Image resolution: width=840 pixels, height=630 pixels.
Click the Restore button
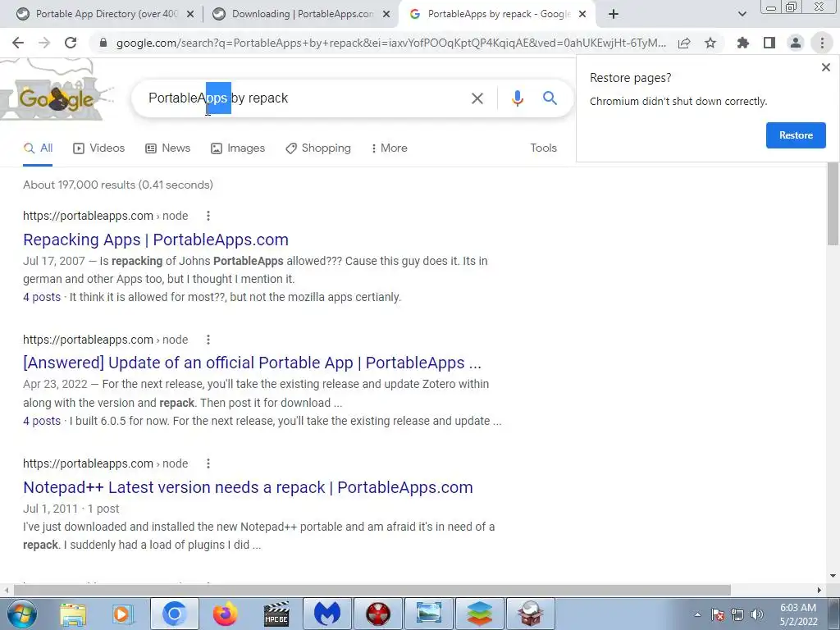pos(796,135)
